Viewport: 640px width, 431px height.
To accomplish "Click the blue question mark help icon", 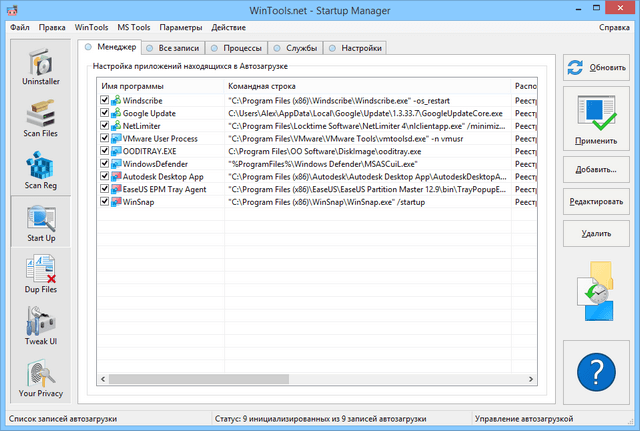I will point(596,372).
